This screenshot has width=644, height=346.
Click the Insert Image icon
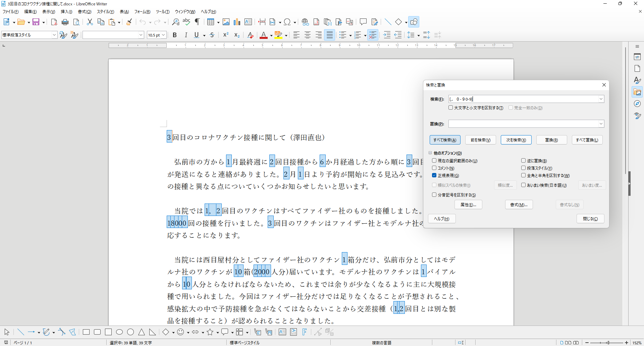226,22
